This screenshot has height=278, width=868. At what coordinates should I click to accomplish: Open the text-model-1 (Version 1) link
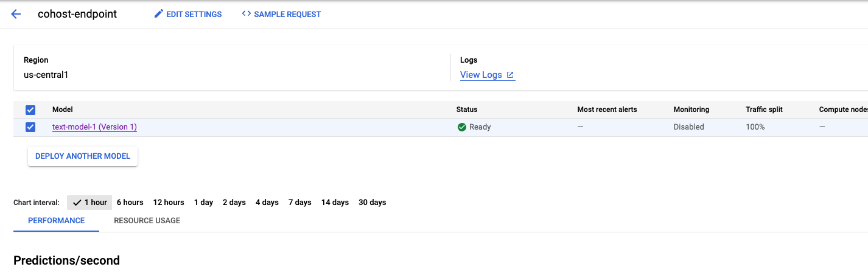pyautogui.click(x=94, y=127)
